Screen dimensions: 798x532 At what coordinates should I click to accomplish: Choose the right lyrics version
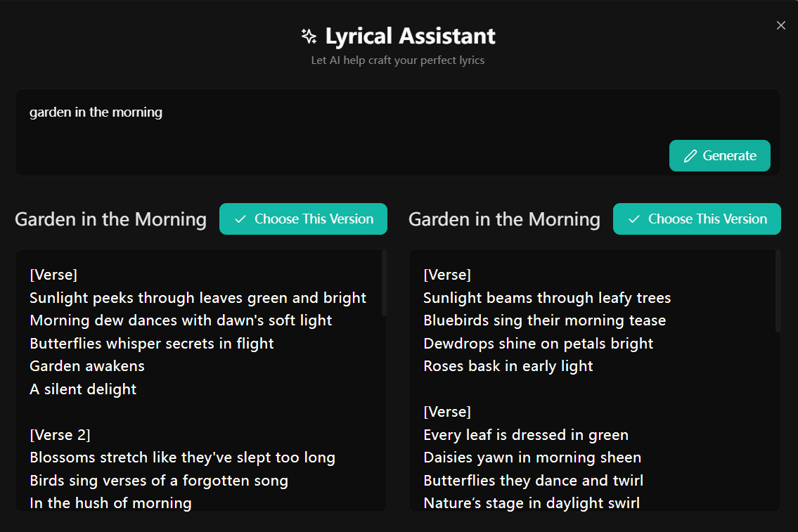pyautogui.click(x=697, y=219)
